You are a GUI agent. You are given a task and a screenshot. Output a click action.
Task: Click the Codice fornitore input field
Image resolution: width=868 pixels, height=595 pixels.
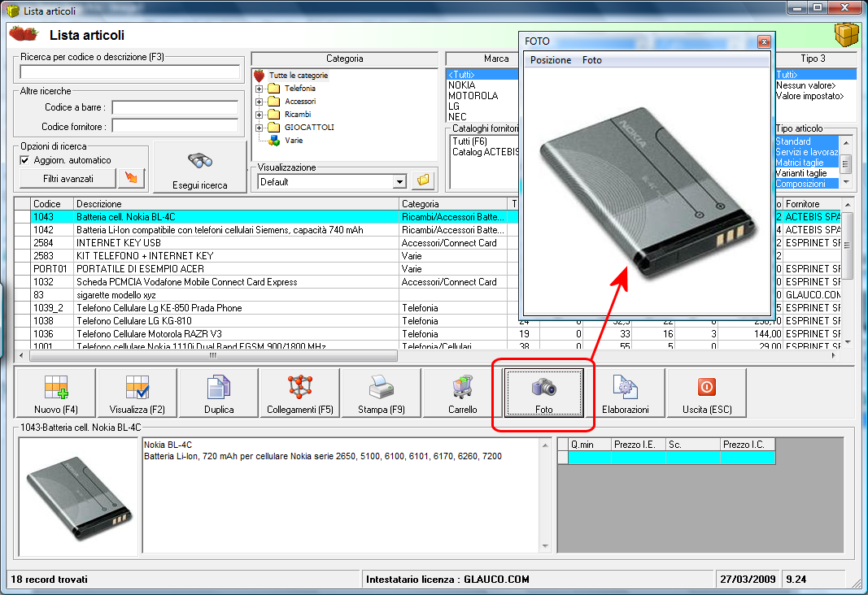click(x=175, y=127)
